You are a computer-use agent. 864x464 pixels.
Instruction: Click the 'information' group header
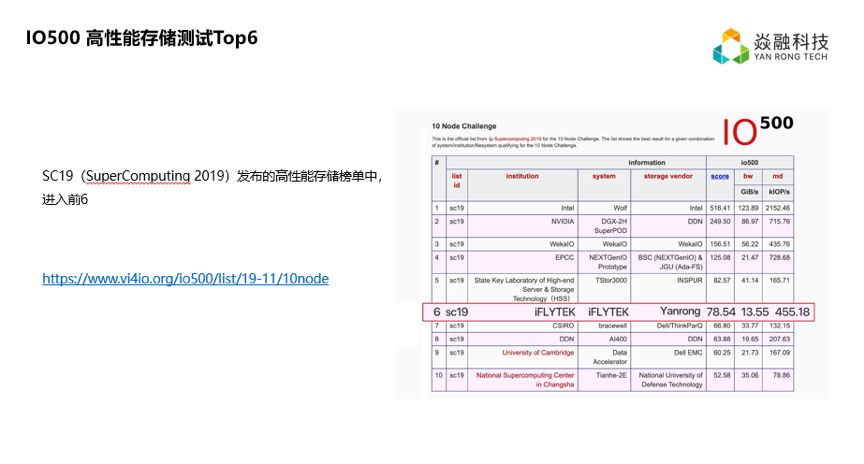(646, 163)
